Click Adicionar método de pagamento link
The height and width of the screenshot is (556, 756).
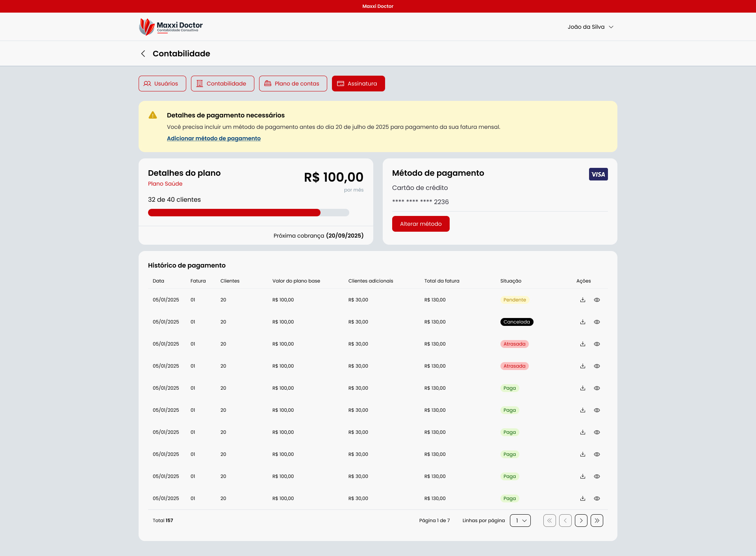click(x=213, y=138)
